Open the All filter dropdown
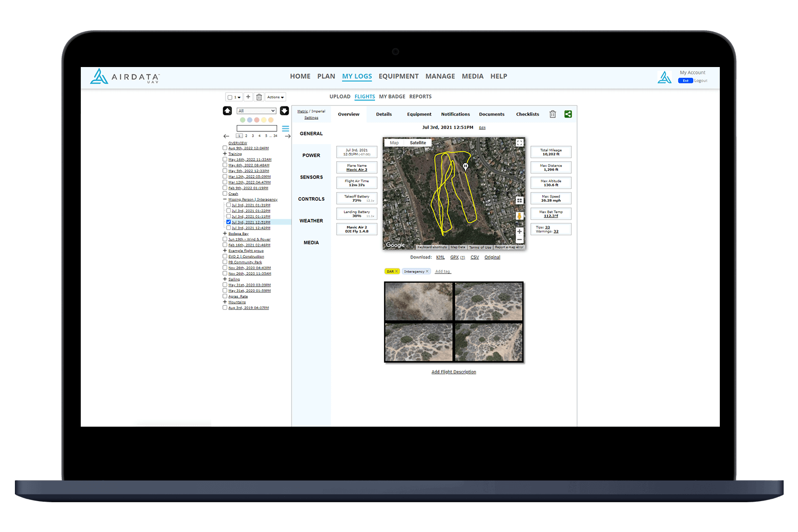The height and width of the screenshot is (532, 798). (256, 110)
